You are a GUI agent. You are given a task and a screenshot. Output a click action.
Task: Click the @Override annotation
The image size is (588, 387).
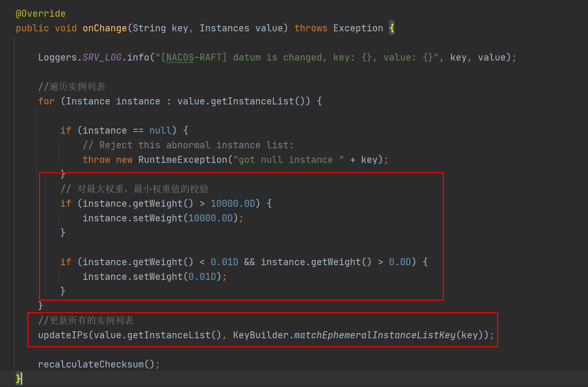pyautogui.click(x=41, y=14)
